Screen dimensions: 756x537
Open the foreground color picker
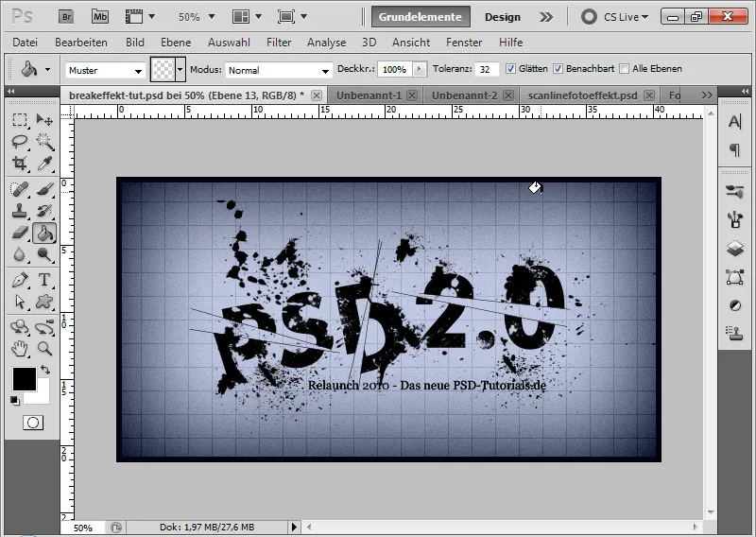coord(25,379)
